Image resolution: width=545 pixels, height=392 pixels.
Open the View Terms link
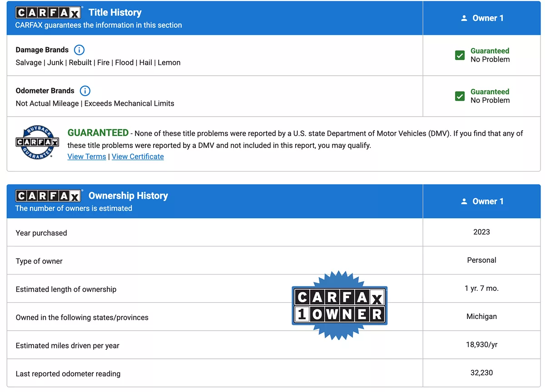click(87, 157)
